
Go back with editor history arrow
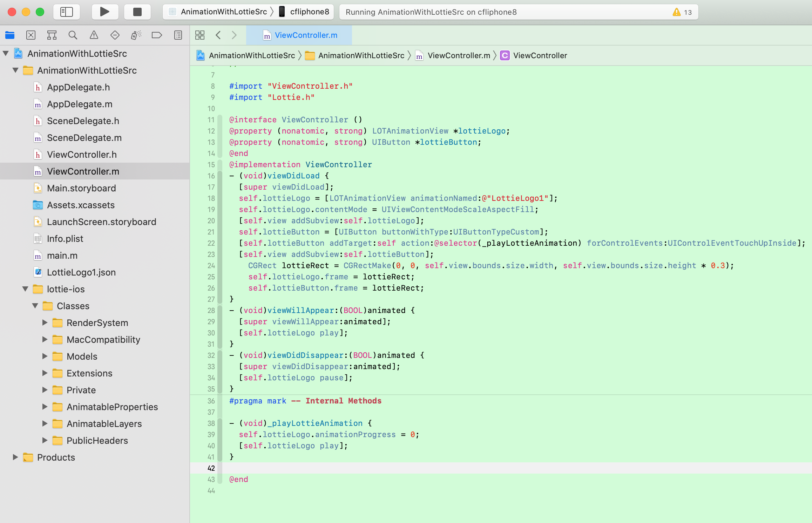218,35
